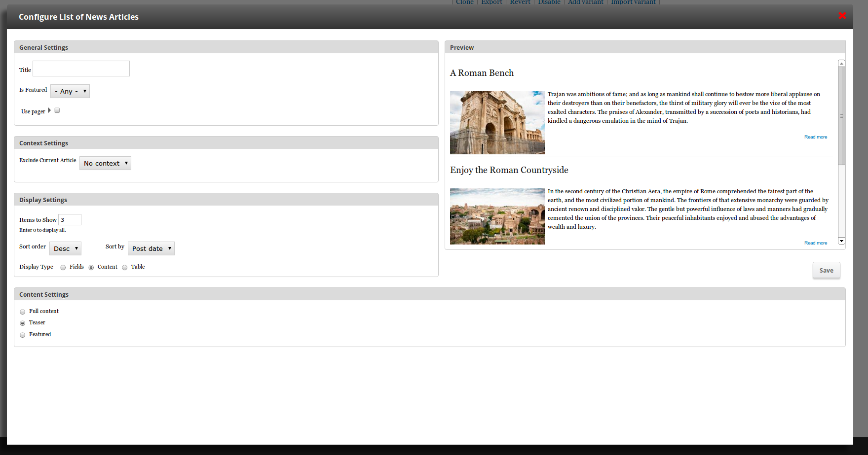Screen dimensions: 868x455
Task: Select the Table display type
Action: point(125,267)
